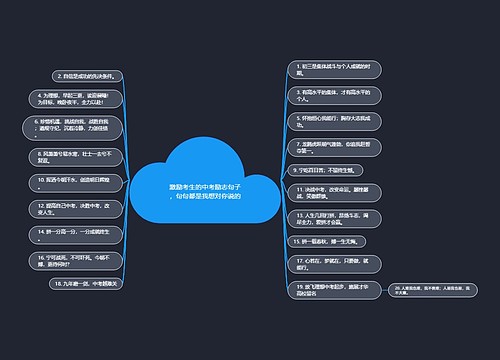Screen dimensions: 500x360
Task: Click node number 12
Action: tap(76, 209)
